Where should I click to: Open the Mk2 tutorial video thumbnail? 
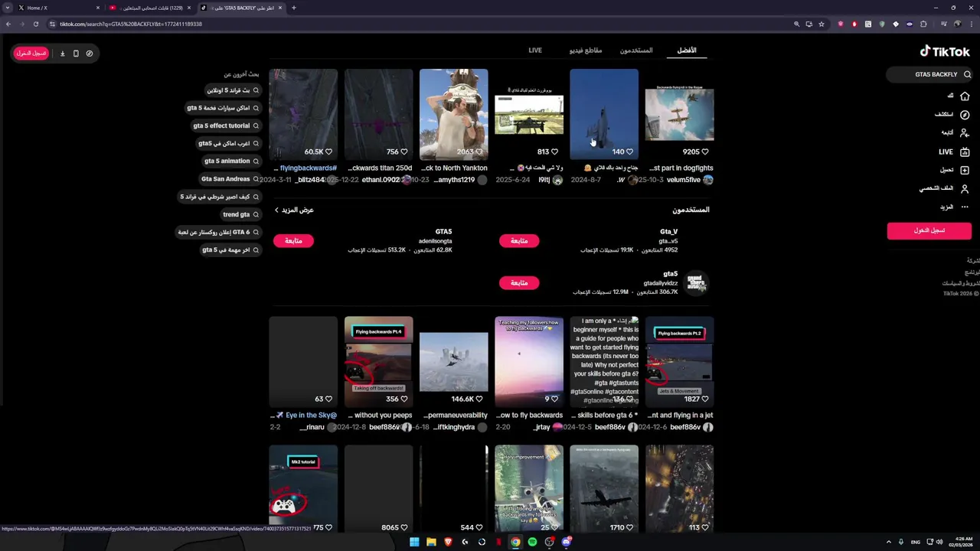click(x=303, y=489)
